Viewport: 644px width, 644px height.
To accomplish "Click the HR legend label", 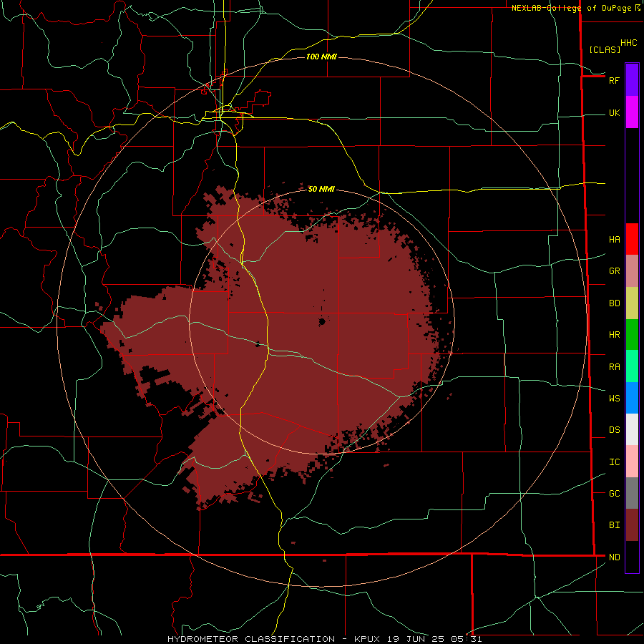I will (x=614, y=335).
